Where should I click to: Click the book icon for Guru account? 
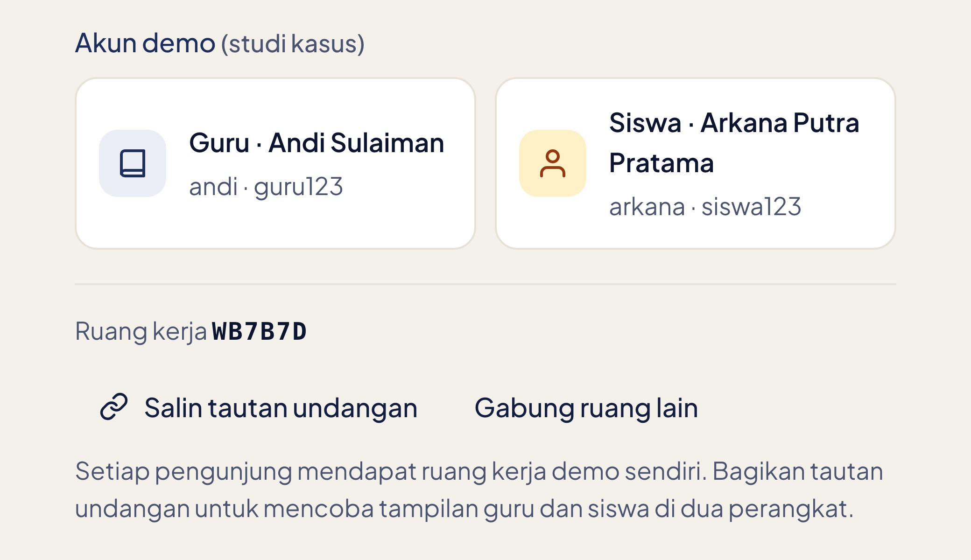pos(133,163)
